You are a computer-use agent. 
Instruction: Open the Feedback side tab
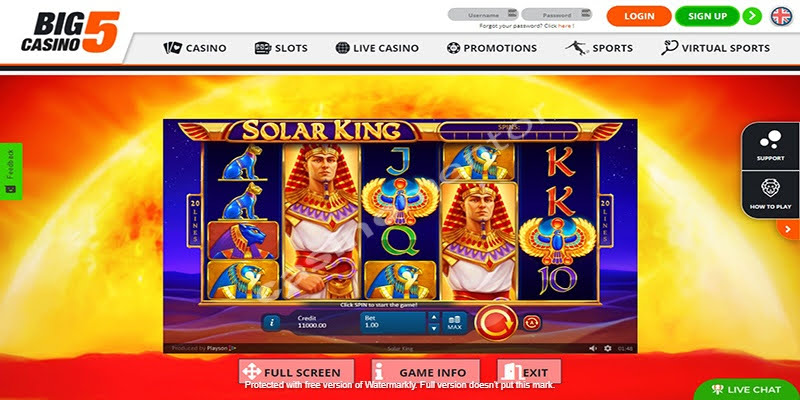point(11,171)
